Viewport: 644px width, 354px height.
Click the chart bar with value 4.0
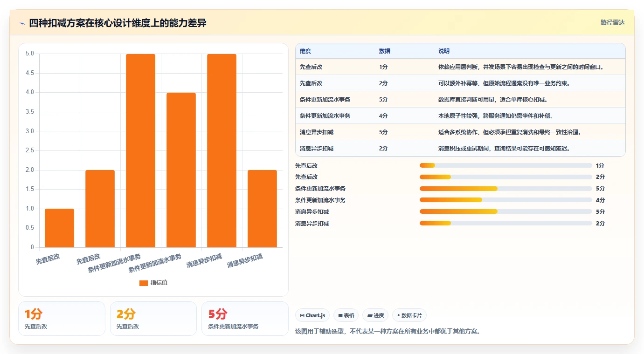181,170
